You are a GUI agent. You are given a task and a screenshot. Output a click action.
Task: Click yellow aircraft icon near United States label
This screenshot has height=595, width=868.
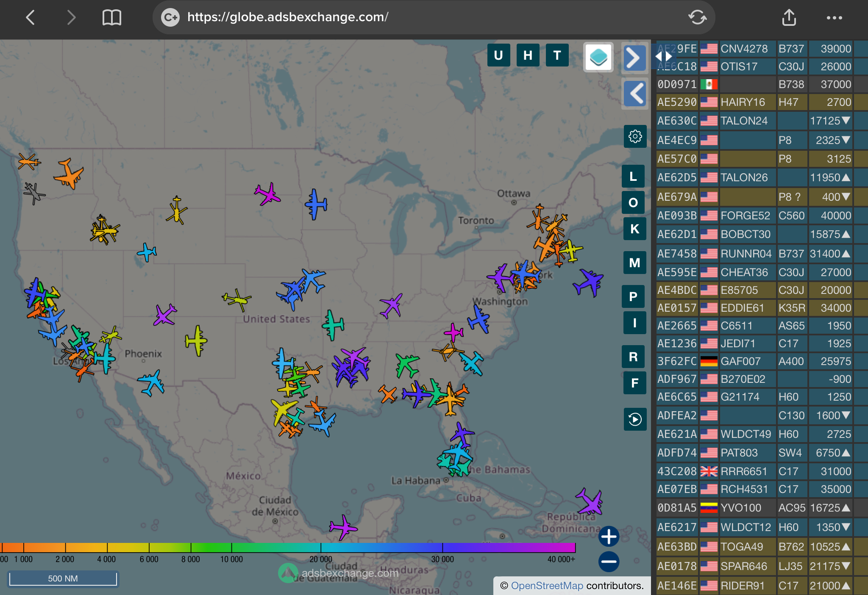[237, 299]
